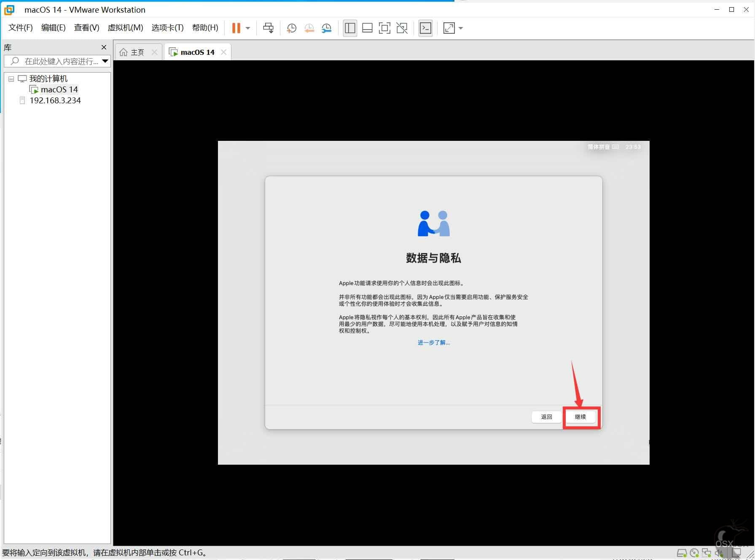Click the 继续 button
The image size is (755, 560).
(x=580, y=417)
